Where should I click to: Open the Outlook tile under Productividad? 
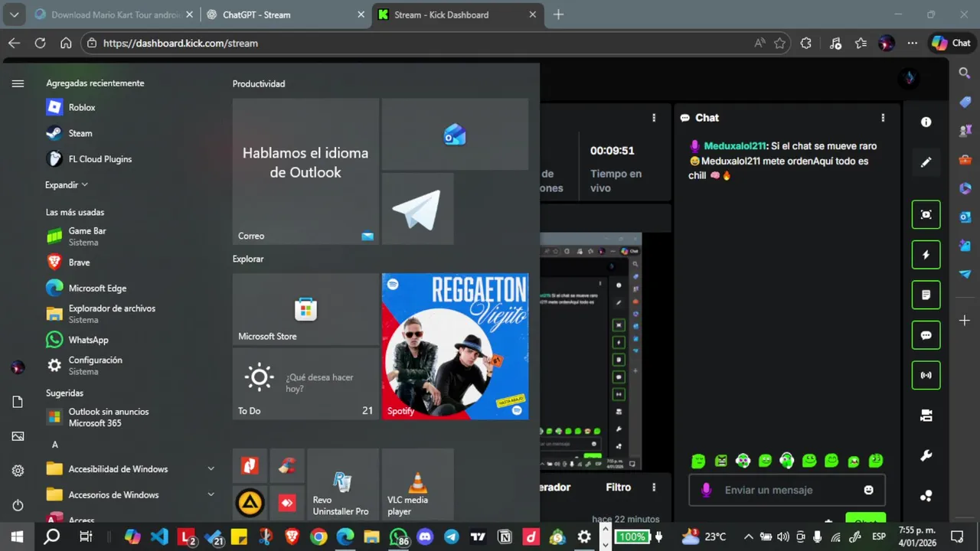point(455,134)
